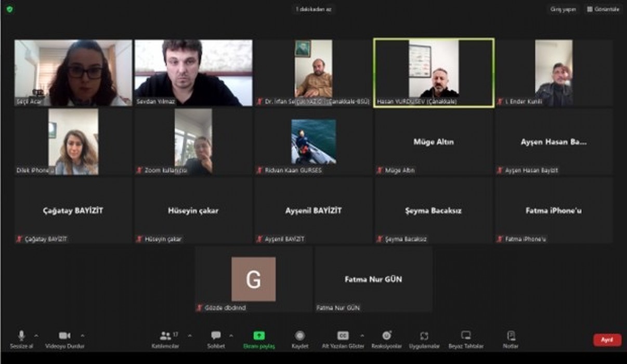627x364 pixels.
Task: Select Sevdan Yılmaz's video tile
Action: [x=193, y=73]
